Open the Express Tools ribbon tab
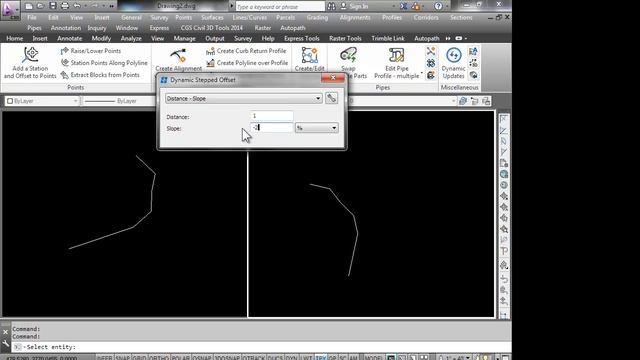640x360 pixels. click(x=302, y=38)
